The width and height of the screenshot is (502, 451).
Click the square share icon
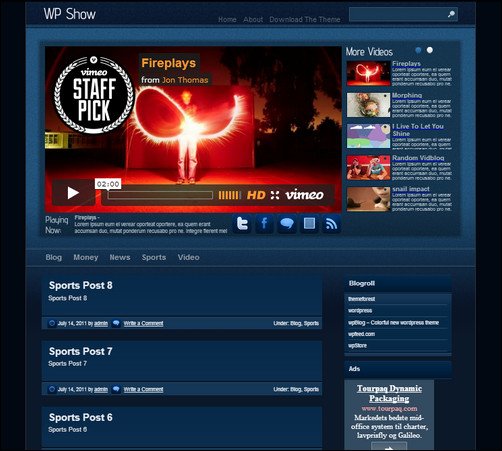309,224
